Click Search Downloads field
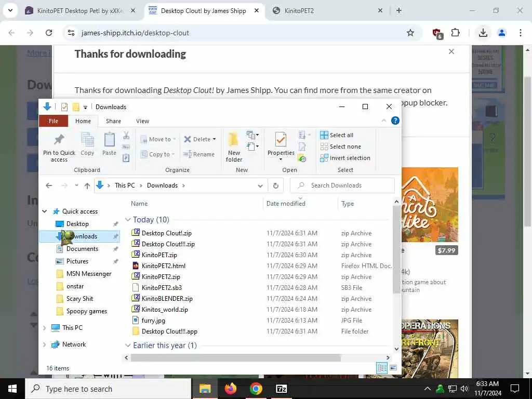 click(342, 185)
